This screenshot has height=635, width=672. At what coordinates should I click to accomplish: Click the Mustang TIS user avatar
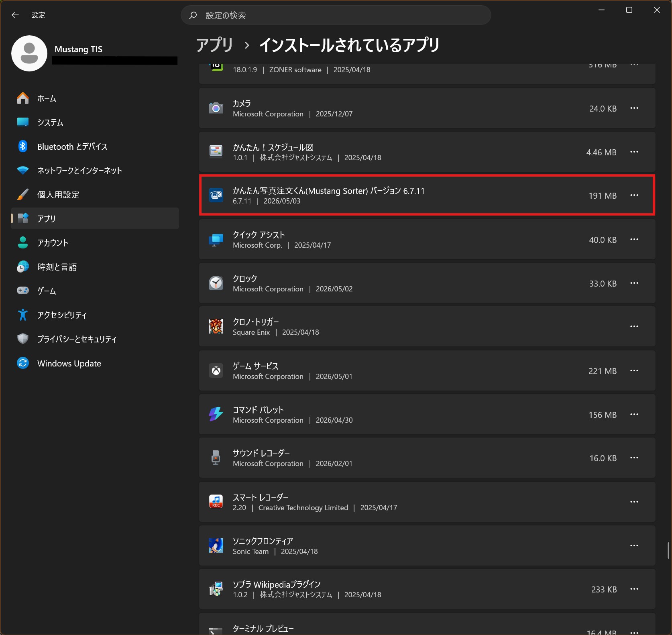click(29, 53)
